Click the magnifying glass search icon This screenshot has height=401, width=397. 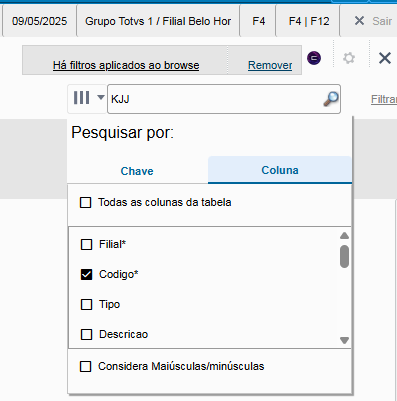click(x=331, y=99)
